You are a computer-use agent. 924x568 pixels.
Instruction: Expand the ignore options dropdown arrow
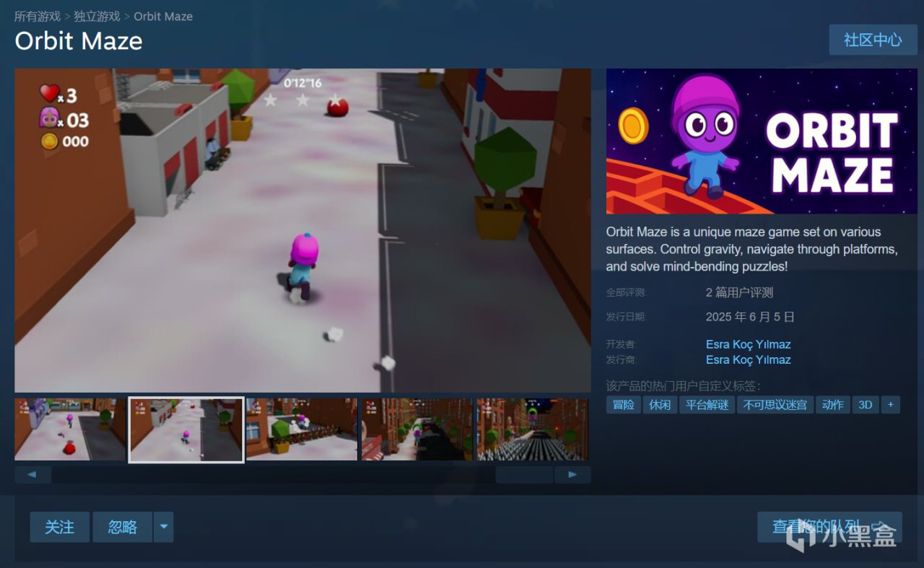coord(163,527)
